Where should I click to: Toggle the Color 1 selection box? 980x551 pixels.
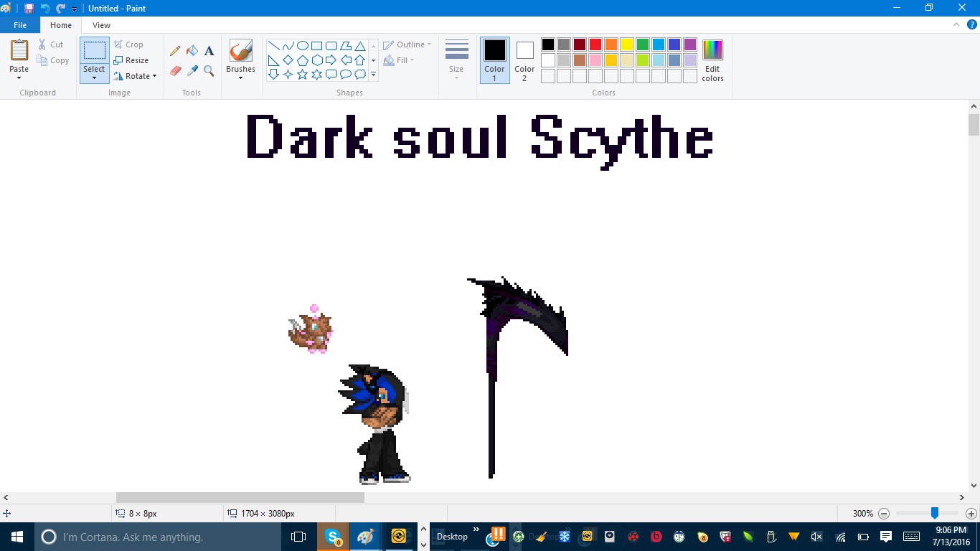[494, 60]
